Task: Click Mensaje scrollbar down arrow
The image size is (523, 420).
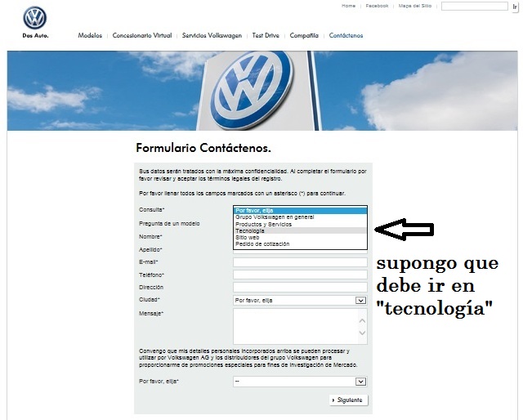Action: tap(363, 333)
